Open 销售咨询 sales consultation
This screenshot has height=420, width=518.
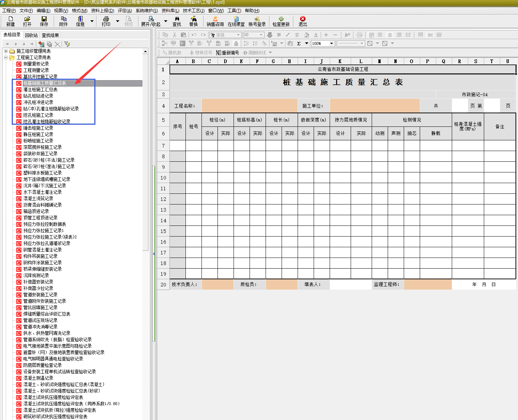pos(215,21)
